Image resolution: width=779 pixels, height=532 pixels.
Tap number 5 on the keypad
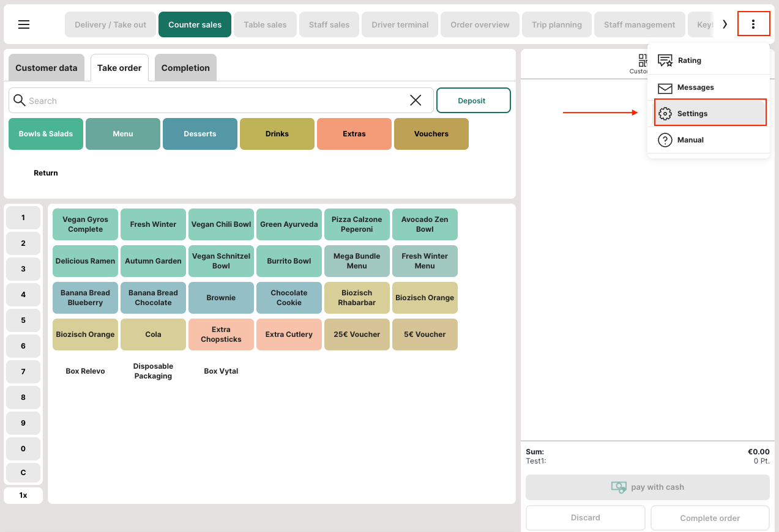tap(23, 320)
